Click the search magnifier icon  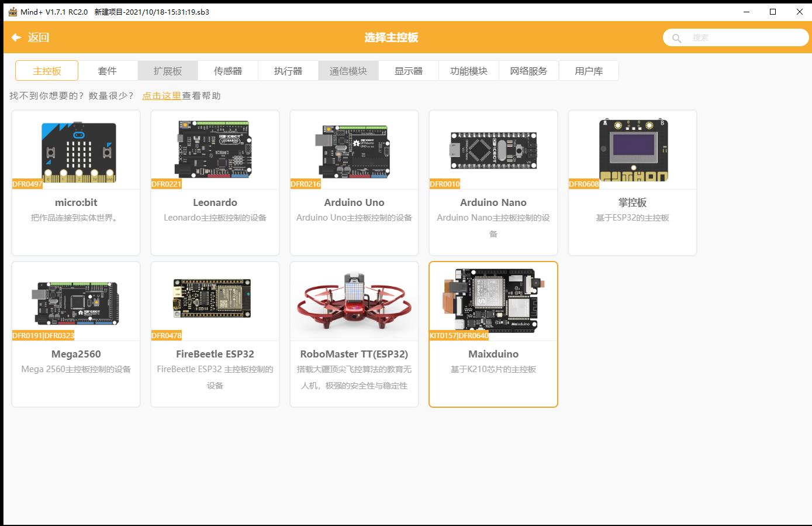[x=676, y=38]
